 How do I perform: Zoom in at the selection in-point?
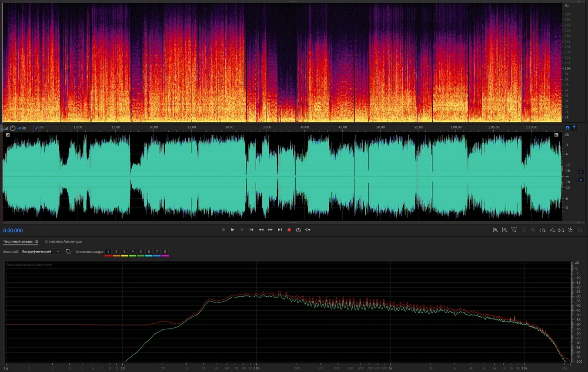(x=543, y=230)
